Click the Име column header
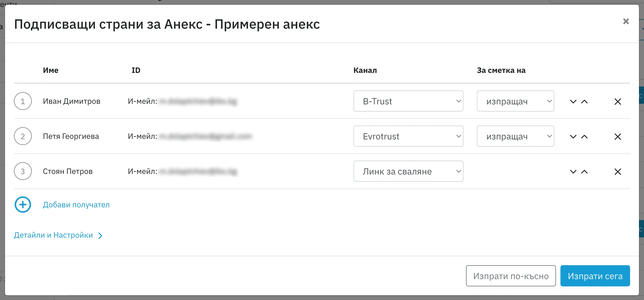The width and height of the screenshot is (644, 300). coord(51,70)
